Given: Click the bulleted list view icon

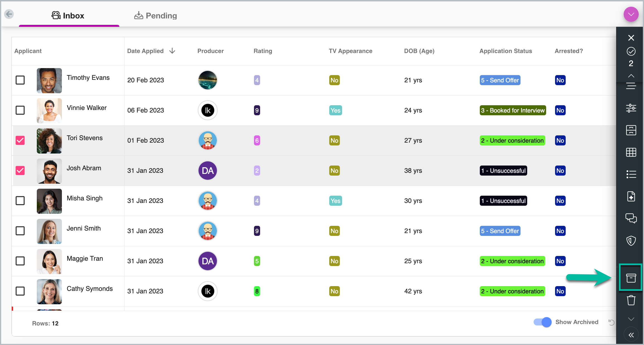Looking at the screenshot, I should 631,174.
